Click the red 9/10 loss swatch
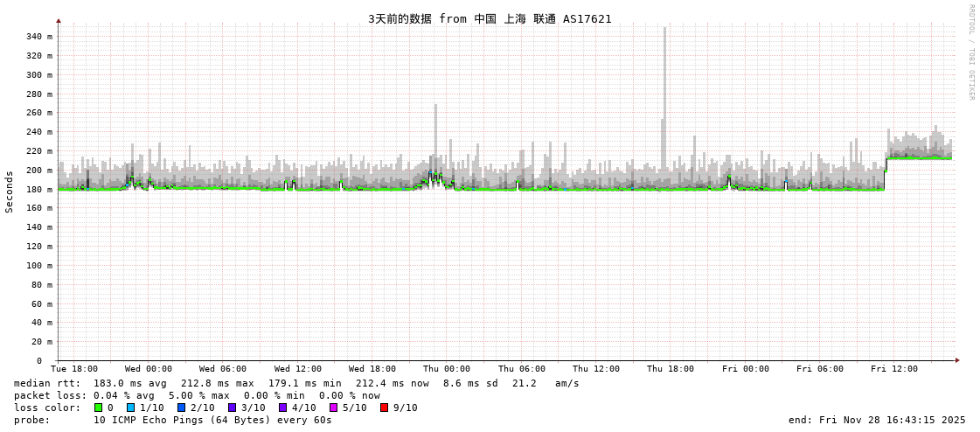Screen dimensions: 980x432 (x=384, y=408)
